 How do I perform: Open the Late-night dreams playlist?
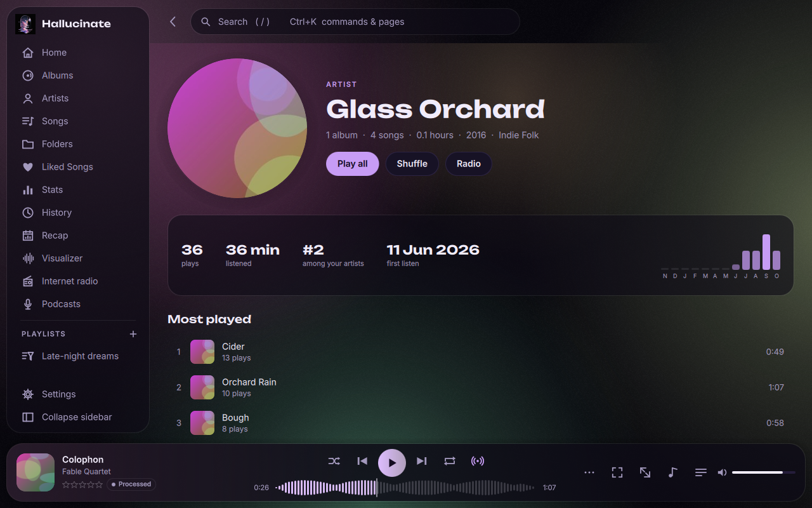pos(78,356)
